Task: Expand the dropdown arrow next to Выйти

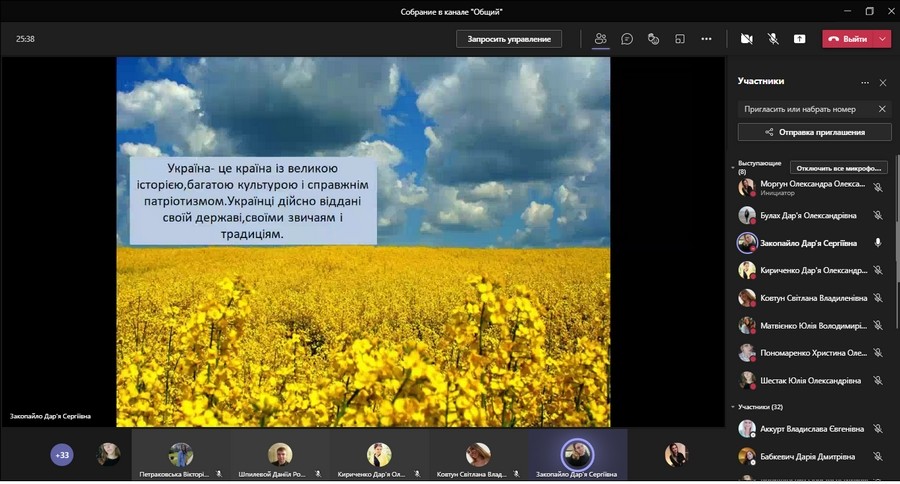Action: (x=882, y=39)
